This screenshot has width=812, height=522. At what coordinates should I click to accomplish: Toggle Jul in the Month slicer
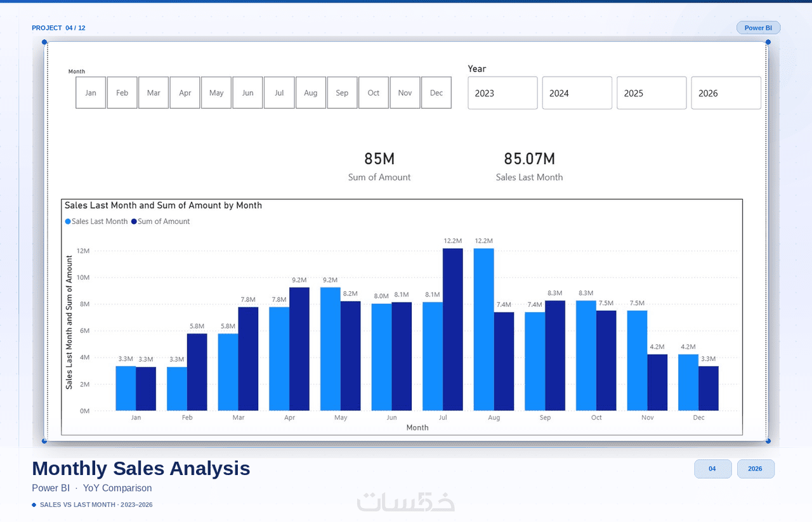(279, 93)
